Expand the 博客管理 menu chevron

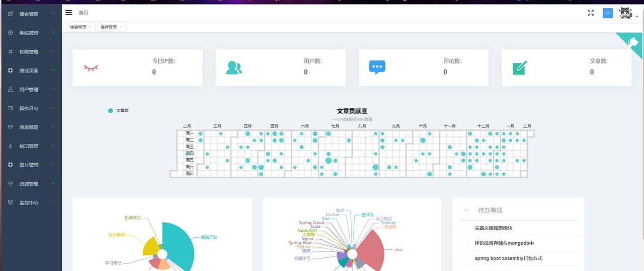pyautogui.click(x=53, y=14)
